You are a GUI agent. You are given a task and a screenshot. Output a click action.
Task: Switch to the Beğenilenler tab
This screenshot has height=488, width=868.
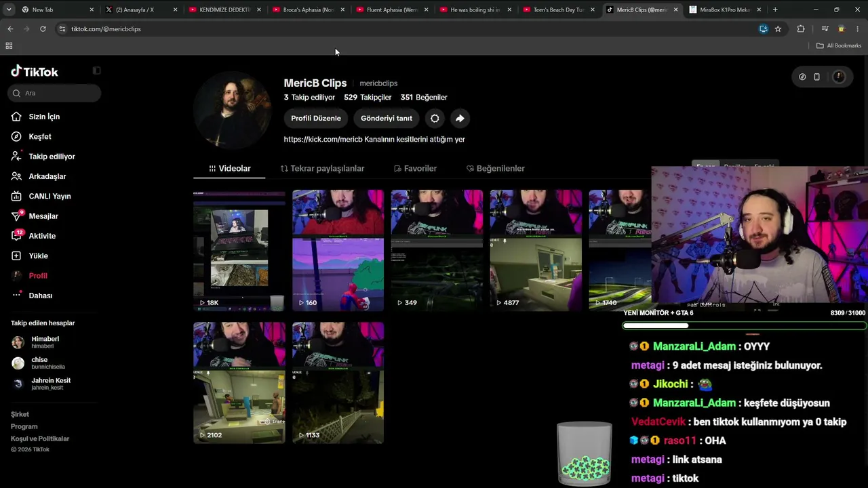click(496, 168)
